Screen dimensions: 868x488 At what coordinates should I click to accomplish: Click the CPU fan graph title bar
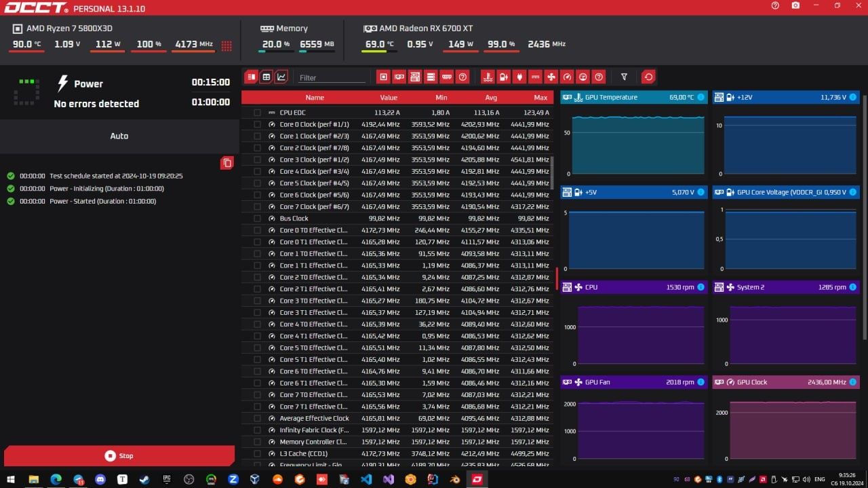(x=633, y=287)
